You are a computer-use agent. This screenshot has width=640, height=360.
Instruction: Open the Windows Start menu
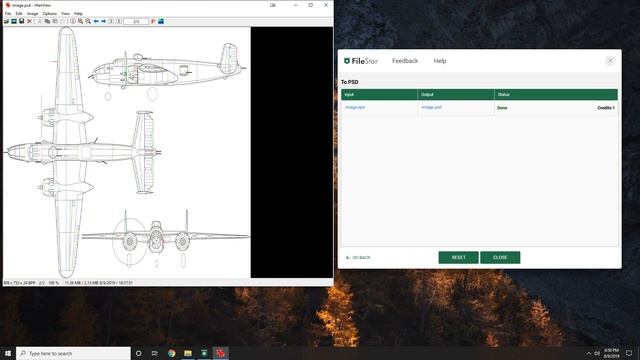[8, 353]
